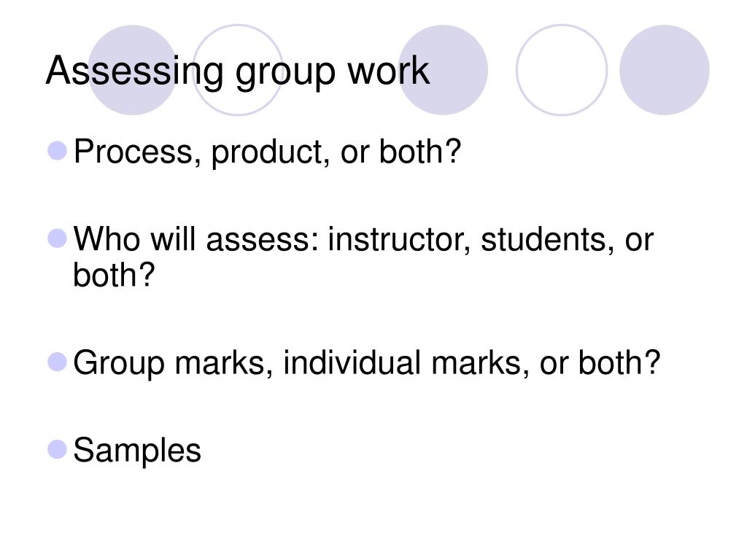Screen dimensions: 747x560
Task: Click the word 'individual' in the third bullet
Action: coord(352,363)
